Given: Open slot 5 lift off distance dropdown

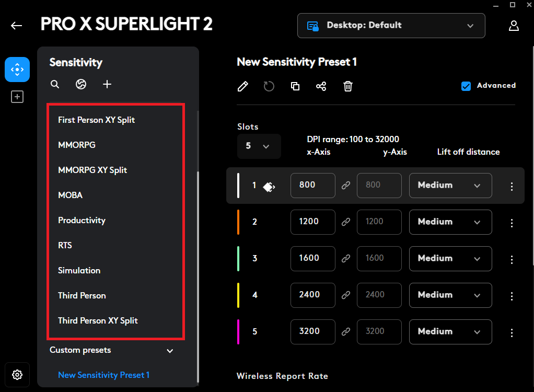Looking at the screenshot, I should (x=450, y=332).
